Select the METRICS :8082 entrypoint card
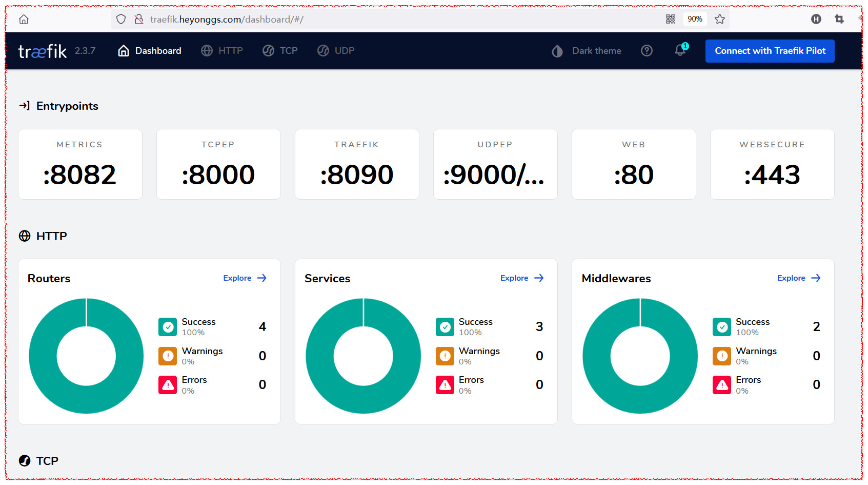 point(80,164)
